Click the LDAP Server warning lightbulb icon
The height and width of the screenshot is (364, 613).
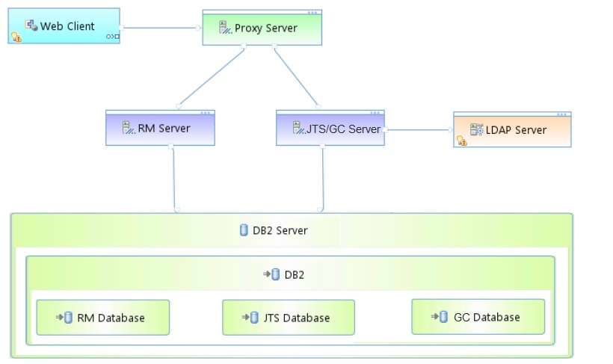pyautogui.click(x=462, y=141)
